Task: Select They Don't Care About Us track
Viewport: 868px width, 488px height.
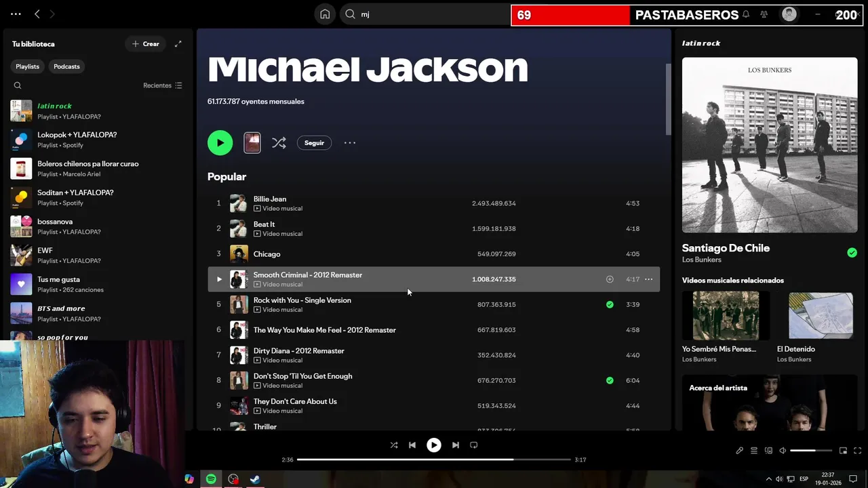Action: click(434, 406)
